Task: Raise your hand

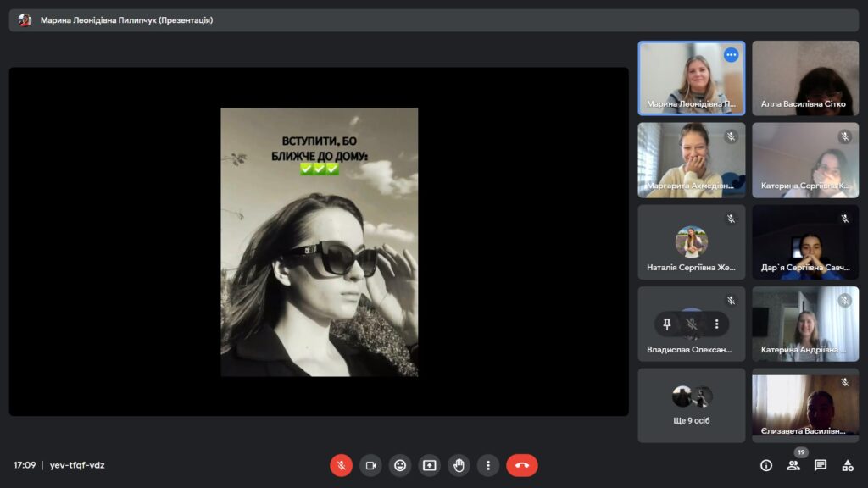Action: [459, 465]
